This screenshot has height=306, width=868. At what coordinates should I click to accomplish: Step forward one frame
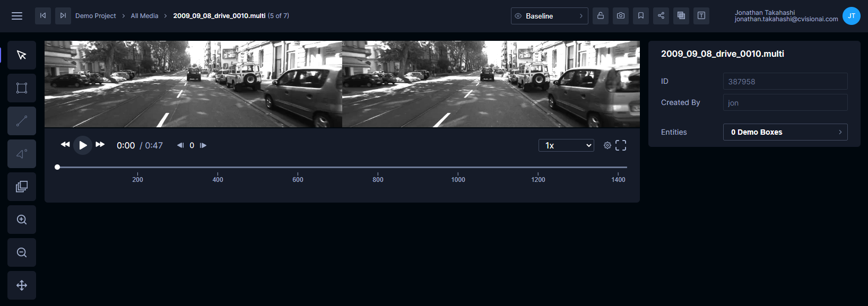(x=203, y=145)
